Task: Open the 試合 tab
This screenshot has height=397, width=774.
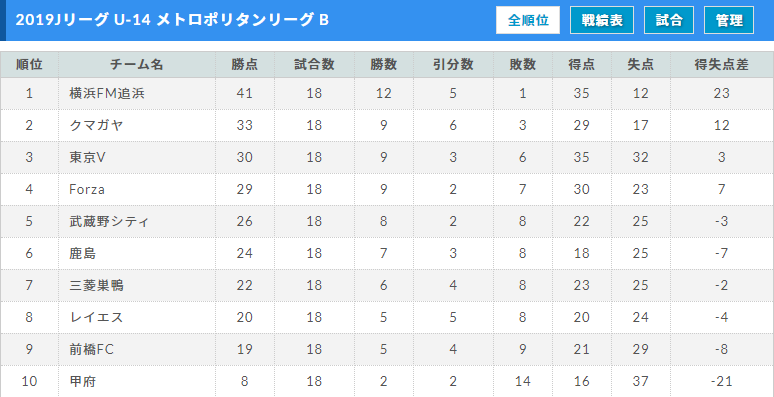Action: [x=669, y=20]
